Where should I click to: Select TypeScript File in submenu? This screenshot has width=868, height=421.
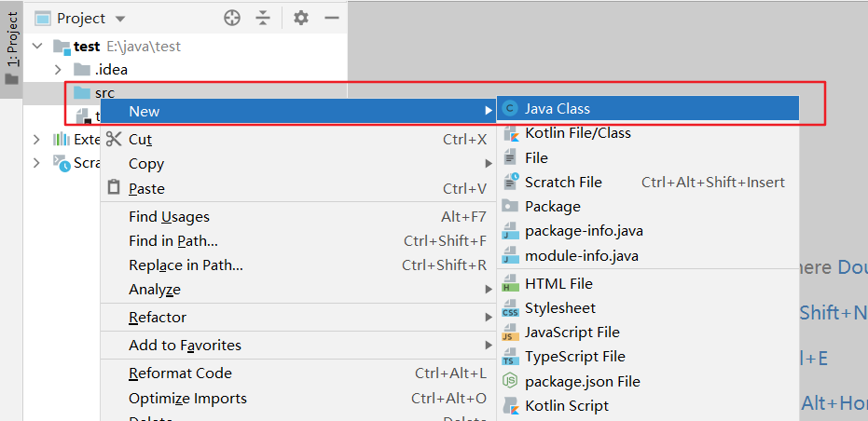pyautogui.click(x=648, y=357)
